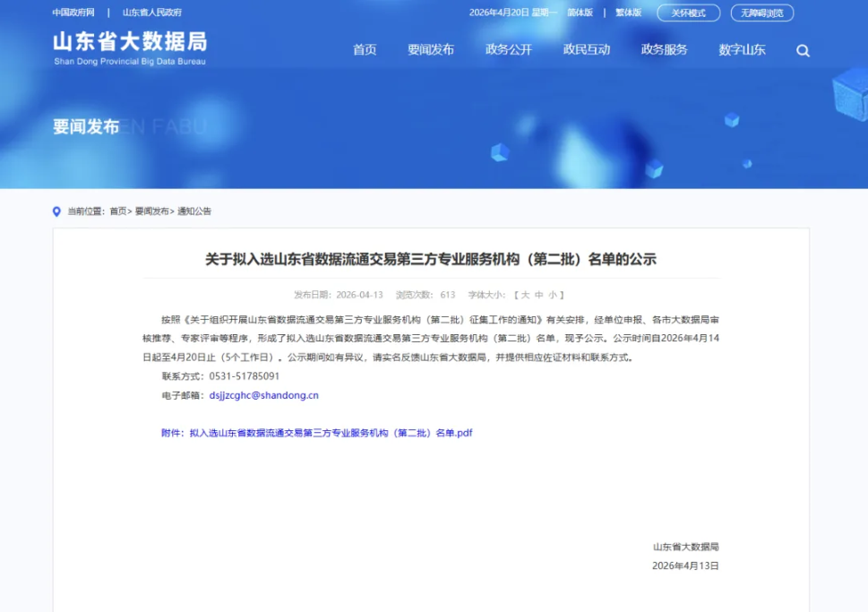Set font size to 大 (large)

point(526,295)
